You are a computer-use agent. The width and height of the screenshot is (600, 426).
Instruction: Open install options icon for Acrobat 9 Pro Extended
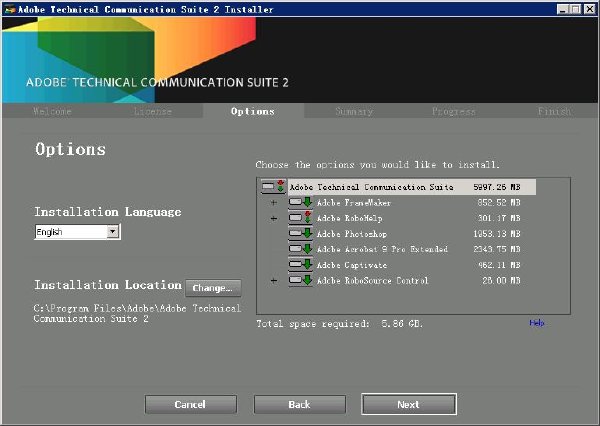[300, 249]
